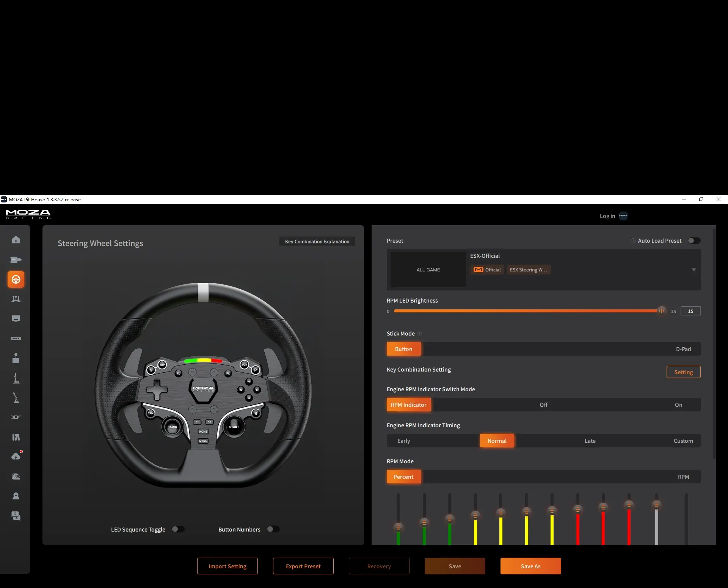The width and height of the screenshot is (728, 588).
Task: Open the sequential shifter sidebar icon
Action: [x=16, y=378]
